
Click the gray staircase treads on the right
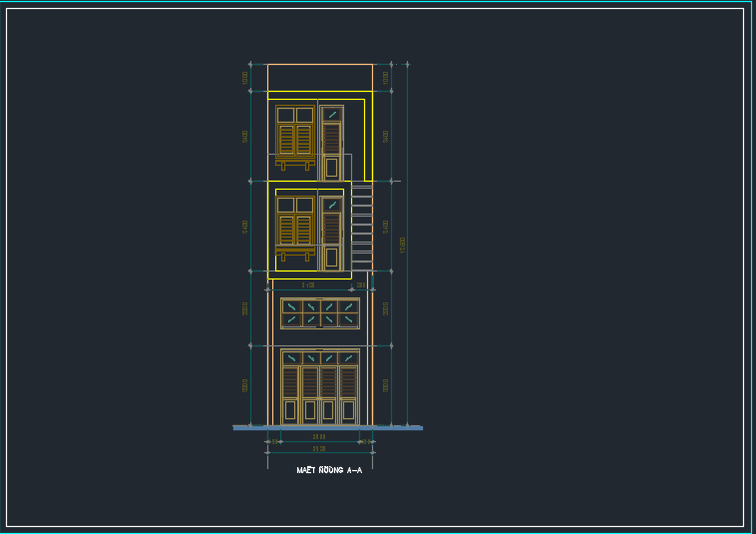coord(362,228)
